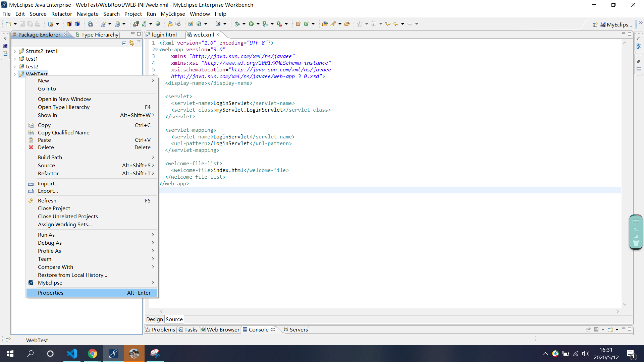Run with the green play icon
Image resolution: width=644 pixels, height=362 pixels.
(251, 24)
